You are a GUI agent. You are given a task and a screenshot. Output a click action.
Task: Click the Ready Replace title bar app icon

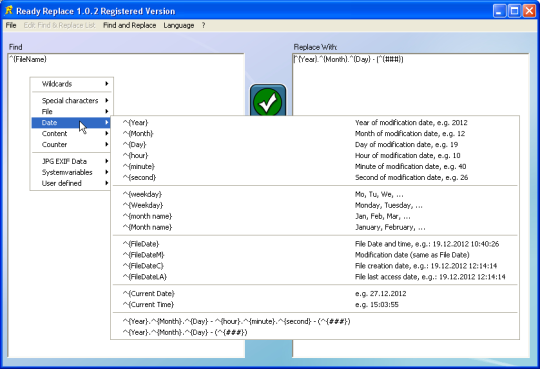(x=9, y=11)
